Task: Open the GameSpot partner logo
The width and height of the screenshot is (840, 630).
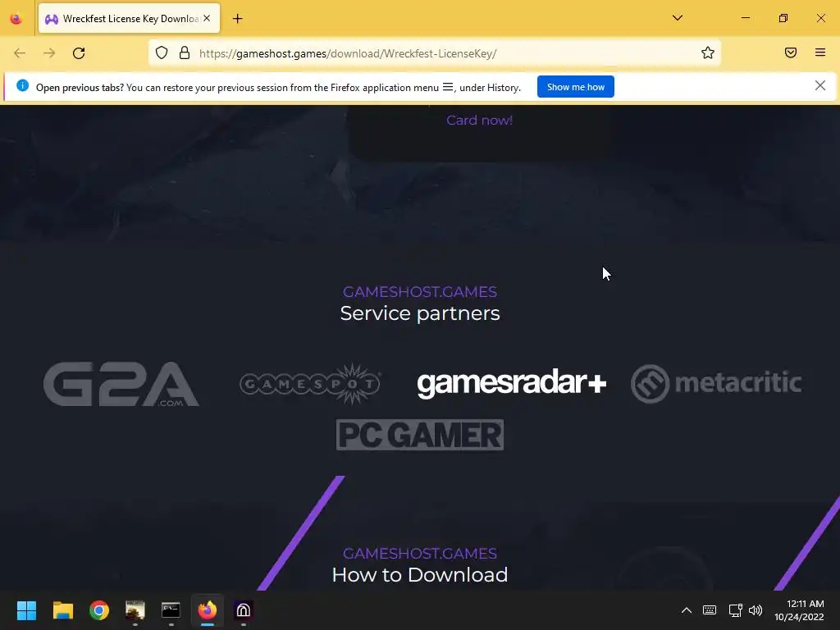Action: (x=310, y=384)
